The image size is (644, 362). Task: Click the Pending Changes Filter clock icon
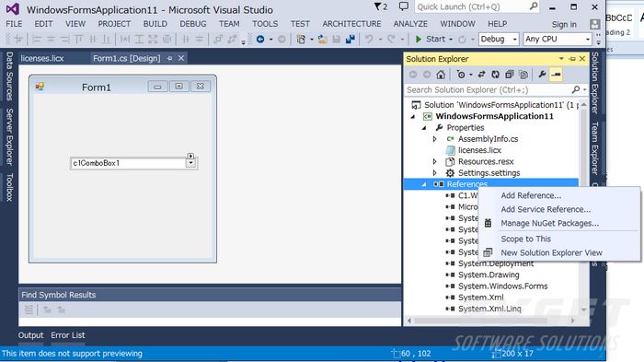click(461, 75)
